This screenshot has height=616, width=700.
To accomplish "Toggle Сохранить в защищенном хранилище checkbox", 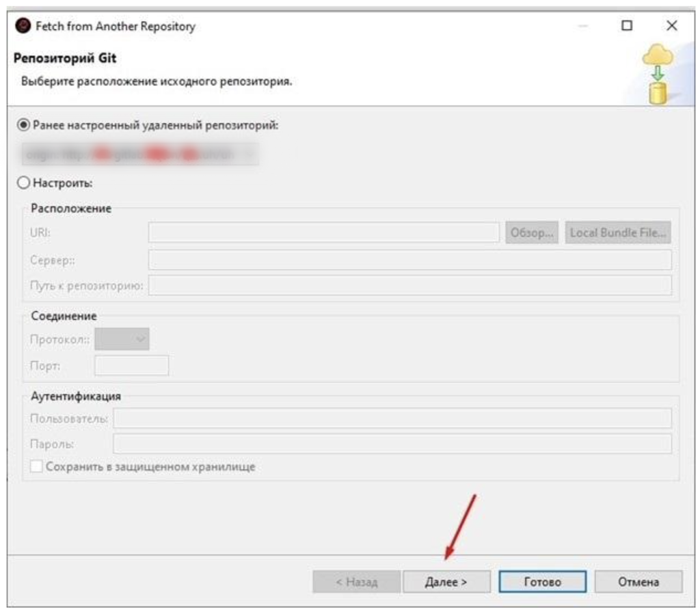I will pyautogui.click(x=37, y=467).
